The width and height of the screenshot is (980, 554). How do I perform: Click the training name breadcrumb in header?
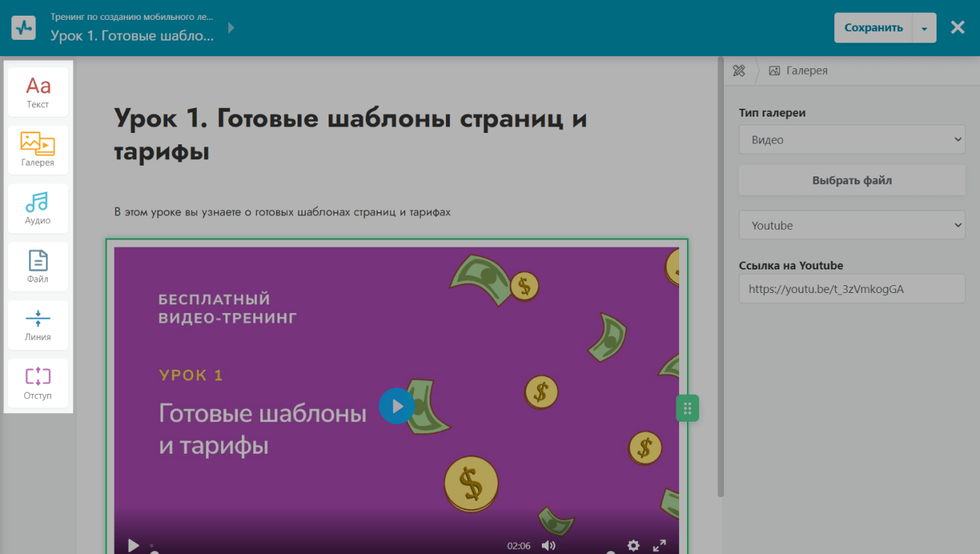point(132,16)
